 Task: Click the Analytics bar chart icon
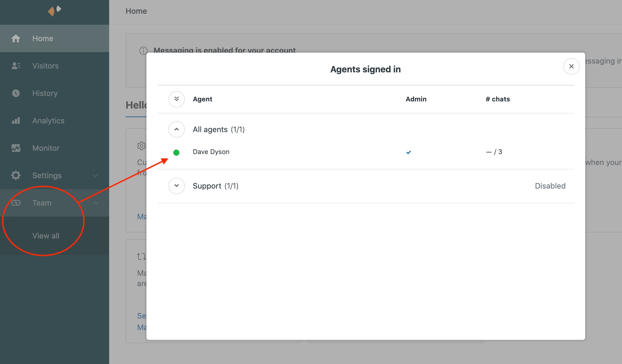16,121
